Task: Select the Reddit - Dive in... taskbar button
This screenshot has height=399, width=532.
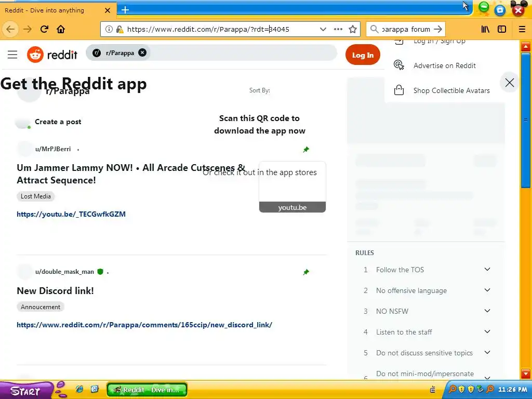Action: pos(147,390)
